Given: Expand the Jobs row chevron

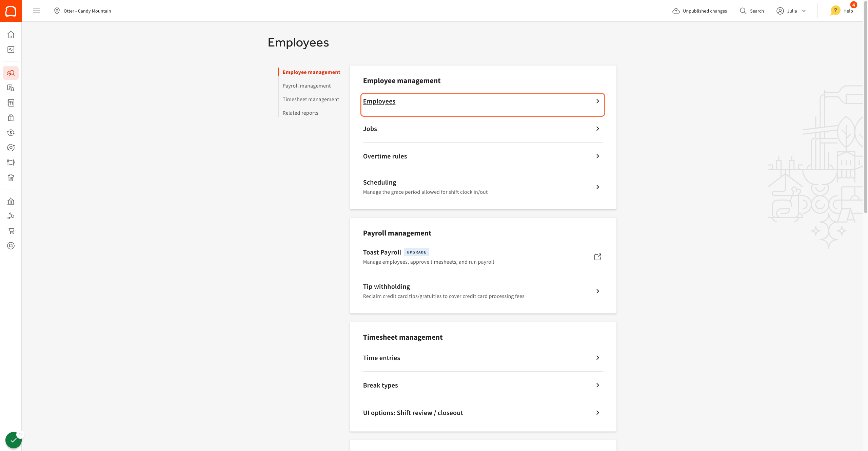Looking at the screenshot, I should click(597, 129).
